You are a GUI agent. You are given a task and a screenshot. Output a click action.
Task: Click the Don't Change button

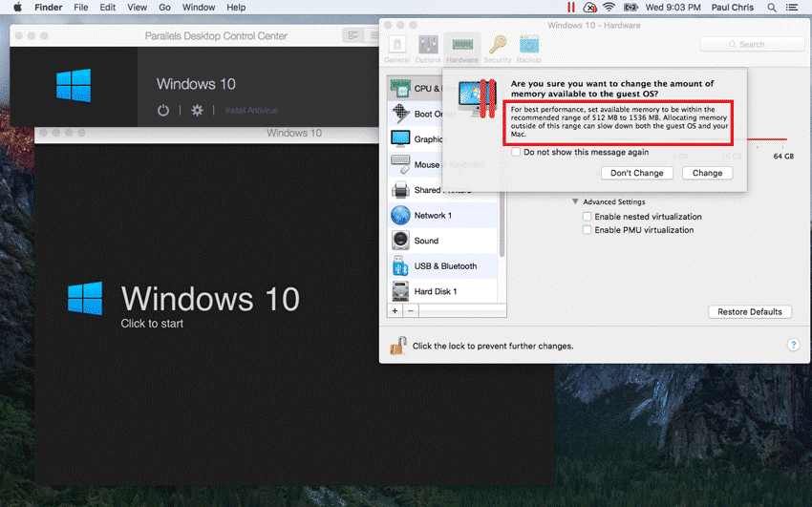(x=637, y=173)
